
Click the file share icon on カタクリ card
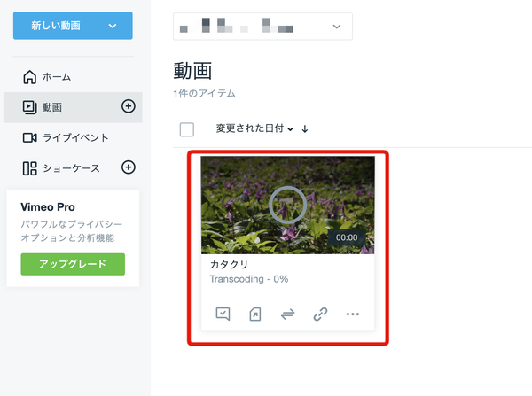[255, 314]
